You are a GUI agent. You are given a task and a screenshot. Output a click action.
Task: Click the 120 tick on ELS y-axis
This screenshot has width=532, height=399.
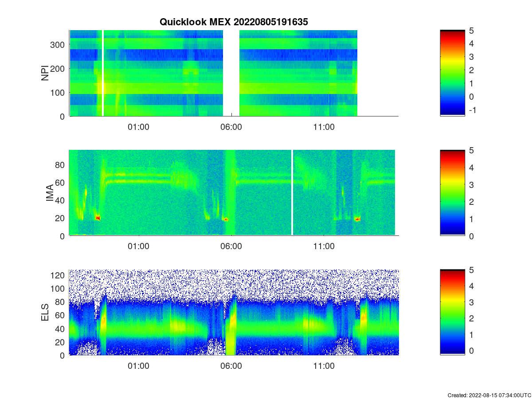click(x=58, y=275)
